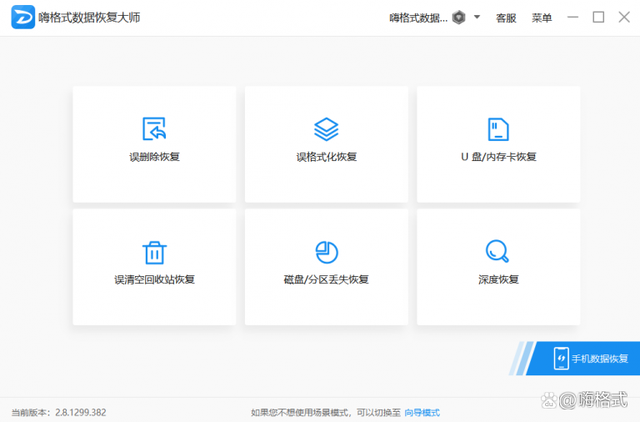Minimize the application window
This screenshot has width=640, height=422.
click(573, 17)
